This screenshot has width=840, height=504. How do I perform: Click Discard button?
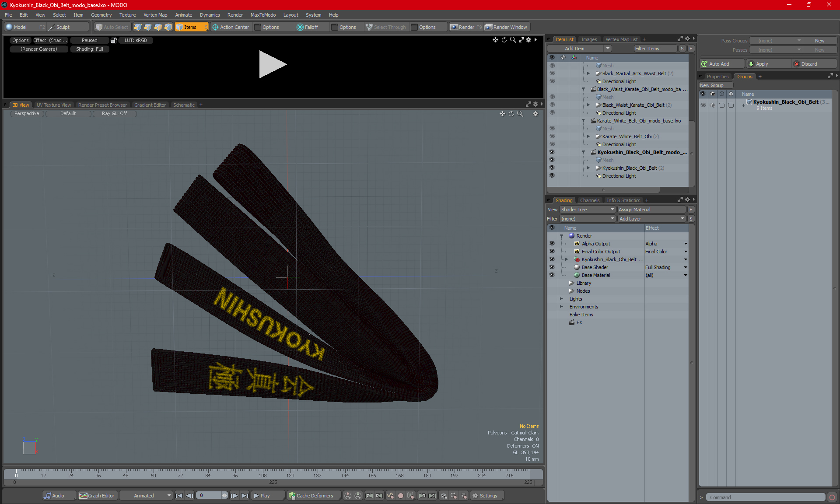(814, 64)
